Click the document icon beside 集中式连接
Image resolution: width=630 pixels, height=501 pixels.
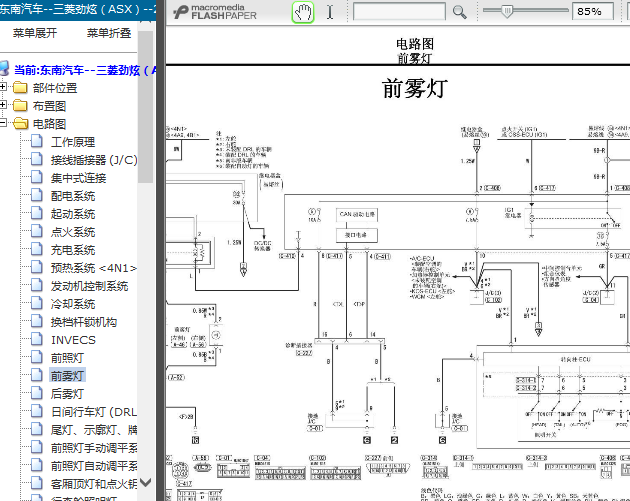coord(37,178)
